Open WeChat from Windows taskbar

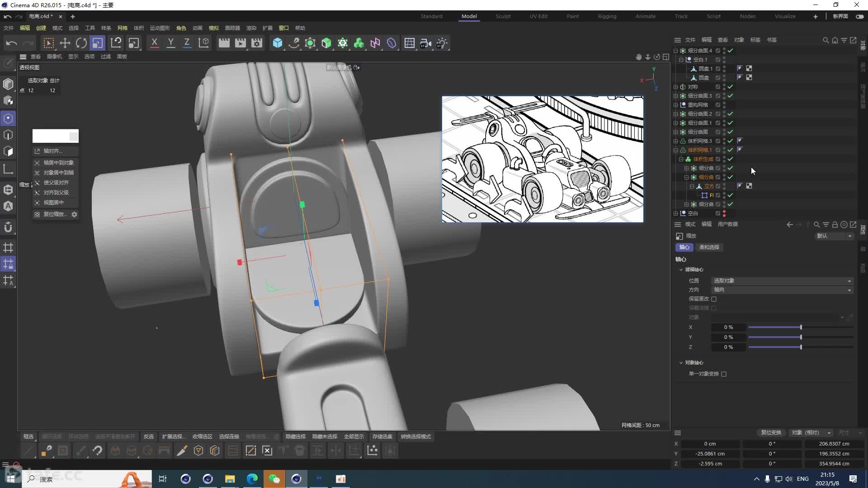tap(274, 479)
